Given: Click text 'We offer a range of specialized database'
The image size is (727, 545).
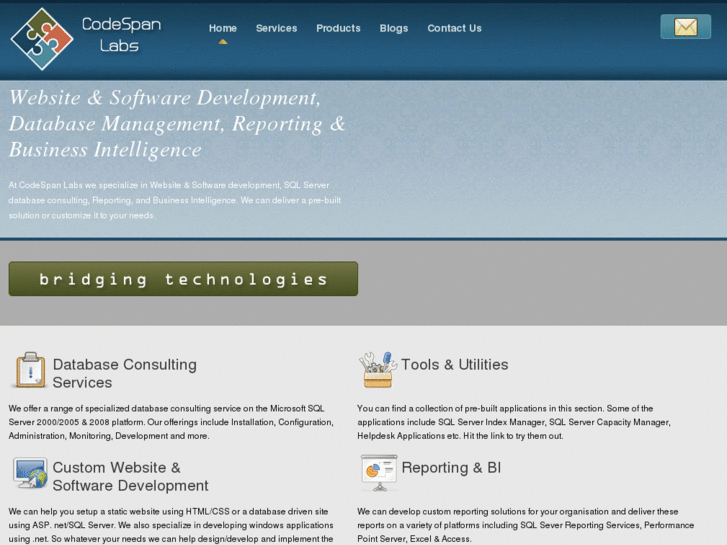Looking at the screenshot, I should tap(171, 422).
